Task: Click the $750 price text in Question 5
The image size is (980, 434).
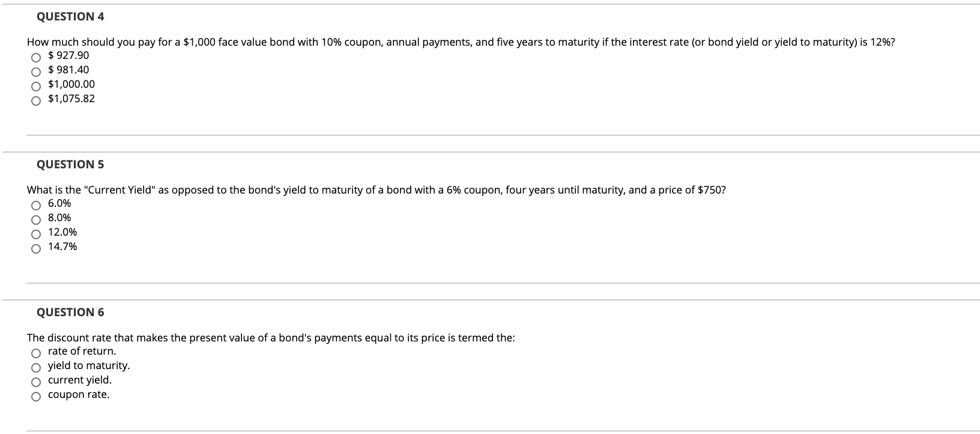Action: click(x=710, y=189)
